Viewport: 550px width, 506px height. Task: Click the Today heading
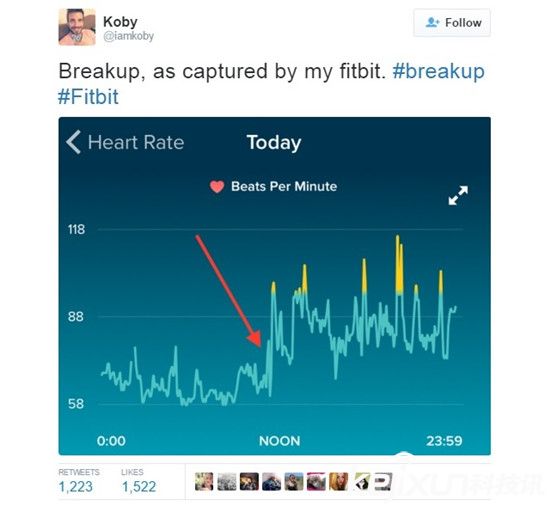coord(274,143)
